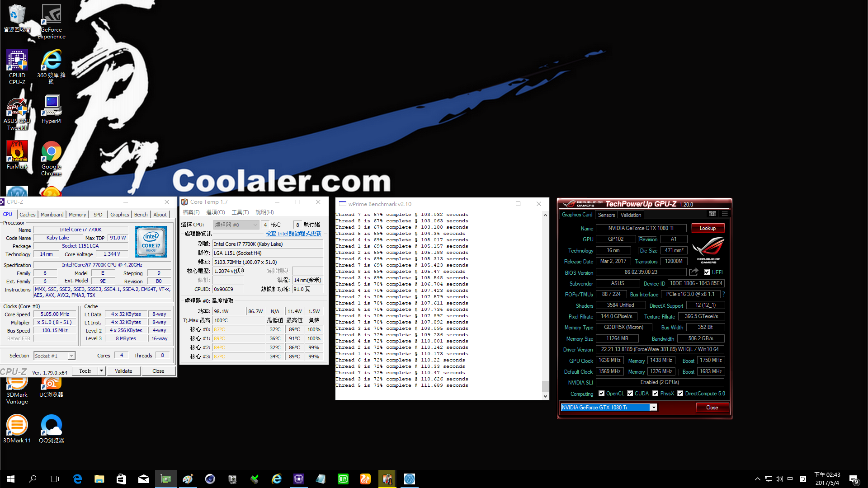Open the 說明(H) menu in Core Temp

point(265,212)
